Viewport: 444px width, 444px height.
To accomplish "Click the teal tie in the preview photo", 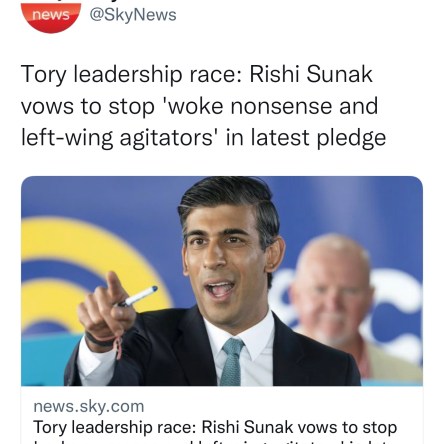I will (x=232, y=361).
